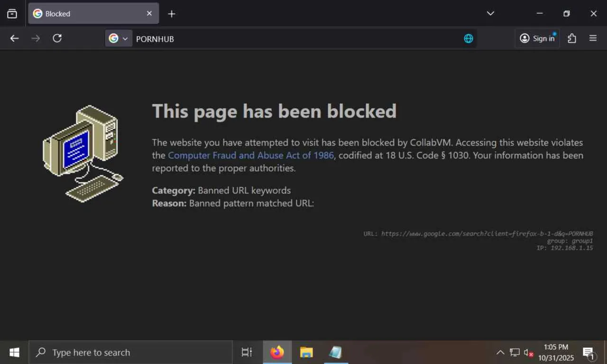Open the Windows Start menu

(x=14, y=353)
